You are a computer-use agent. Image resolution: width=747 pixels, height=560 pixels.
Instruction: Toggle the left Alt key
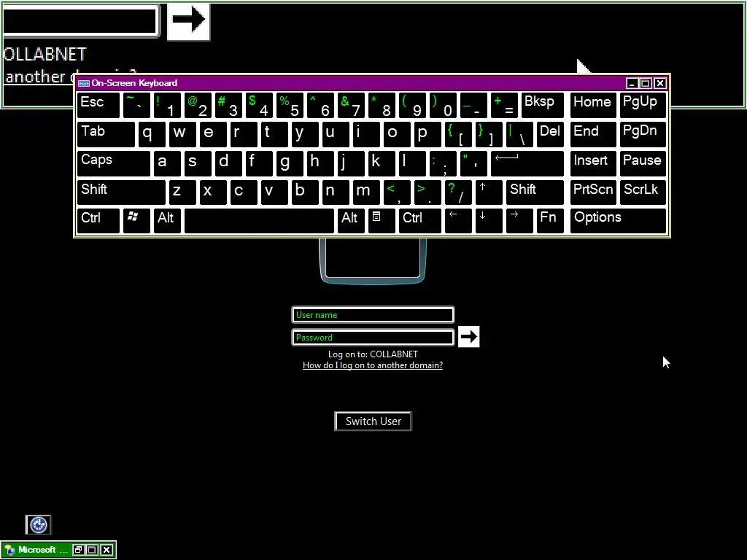pyautogui.click(x=167, y=221)
